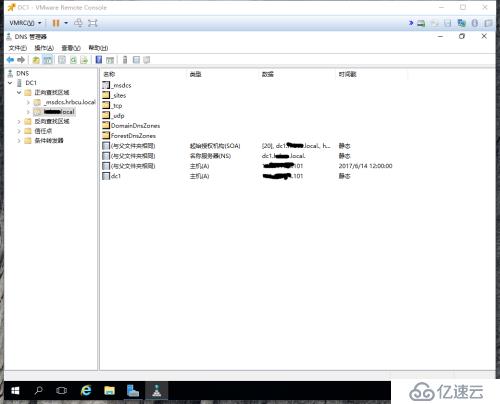Screen dimensions: 500x404
Task: Select the 起始授权机构(SOA) record row
Action: tap(227, 146)
